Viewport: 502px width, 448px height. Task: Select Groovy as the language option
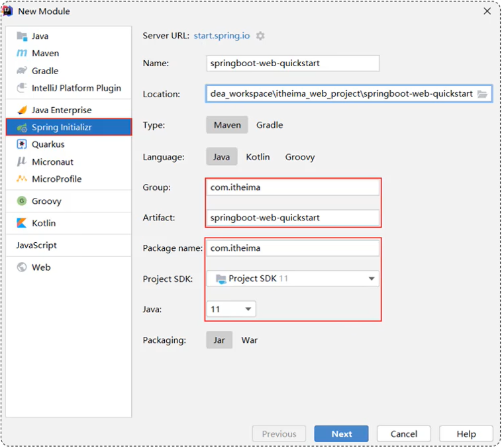coord(299,157)
